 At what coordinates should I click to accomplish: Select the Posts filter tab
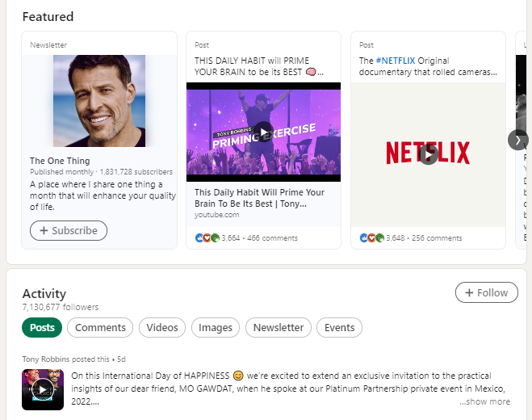[x=42, y=328]
